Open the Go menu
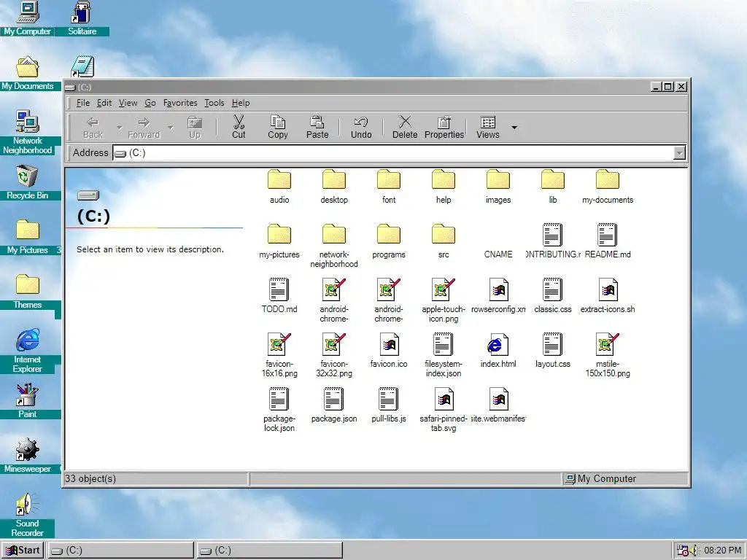This screenshot has height=560, width=747. pyautogui.click(x=150, y=103)
